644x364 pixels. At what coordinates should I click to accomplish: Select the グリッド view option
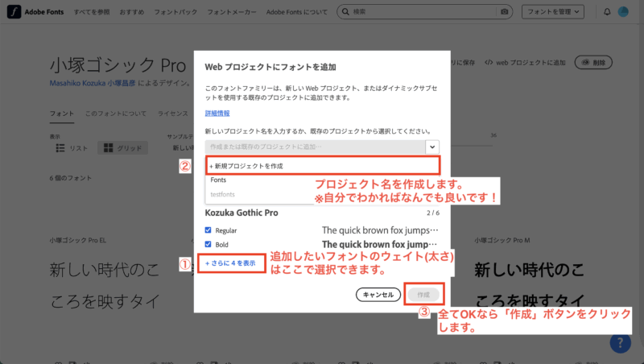click(x=122, y=148)
